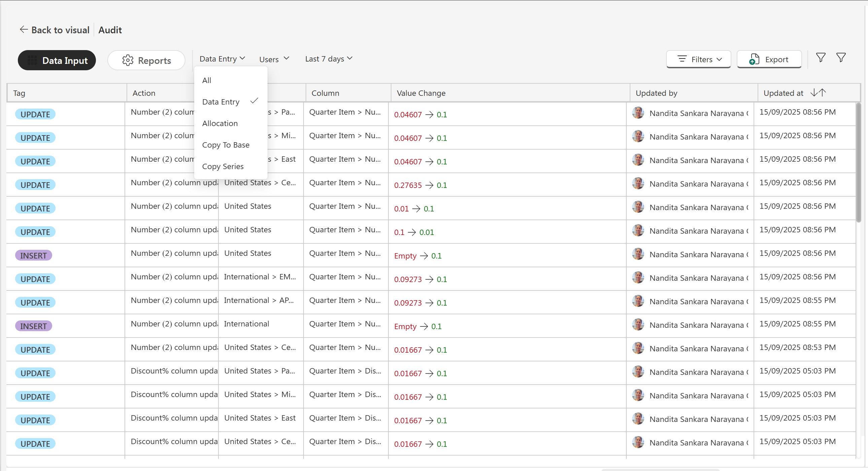868x471 pixels.
Task: Switch to Data Input view toggle
Action: (x=57, y=60)
